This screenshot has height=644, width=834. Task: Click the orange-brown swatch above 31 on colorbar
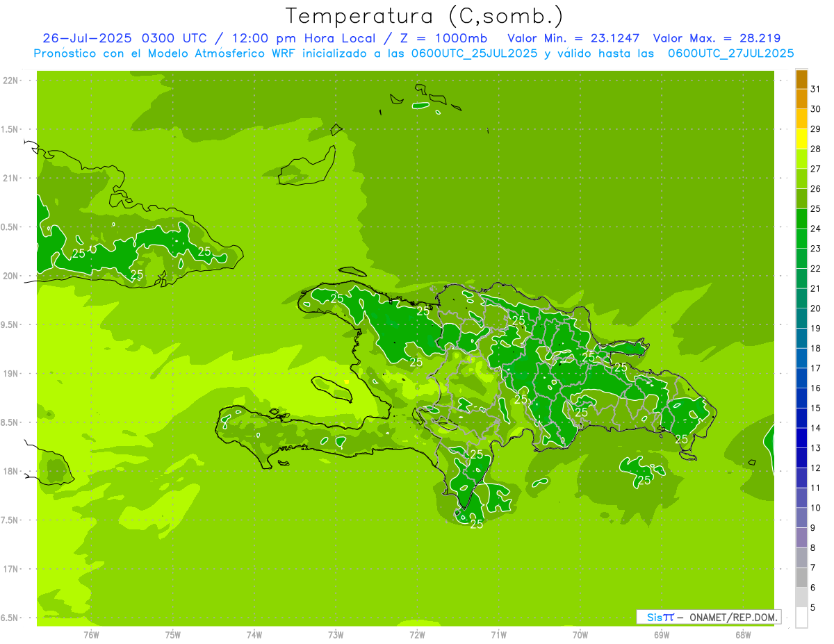pyautogui.click(x=801, y=79)
